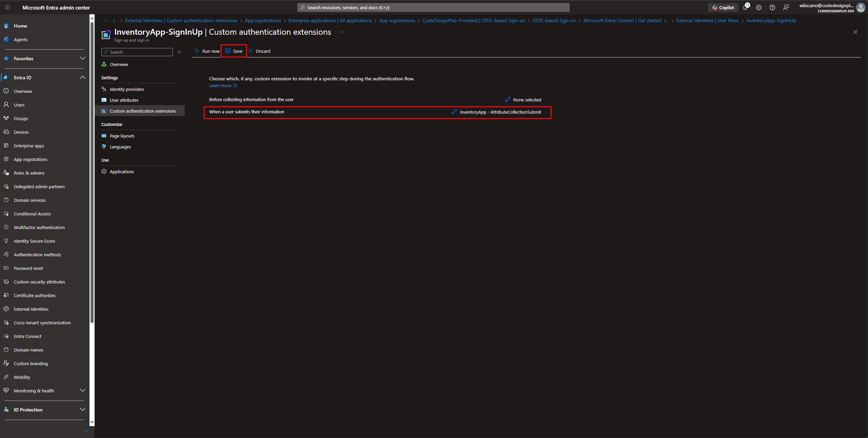Save the custom extension changes

pyautogui.click(x=234, y=51)
